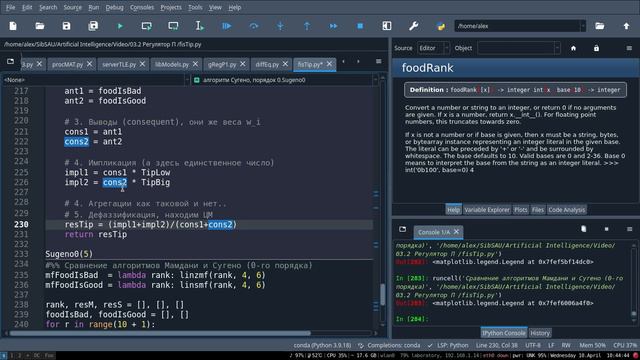Expand the Object combo box dropdown
This screenshot has width=640, height=360.
pos(557,48)
